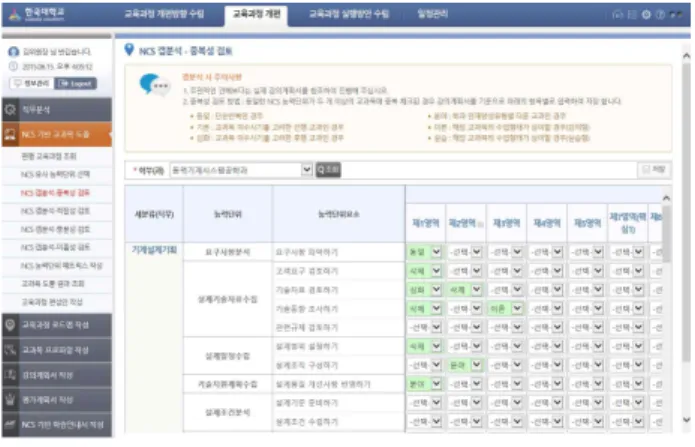The image size is (695, 447).
Task: Click the gear icon beside 직무분석
Action: 11,110
